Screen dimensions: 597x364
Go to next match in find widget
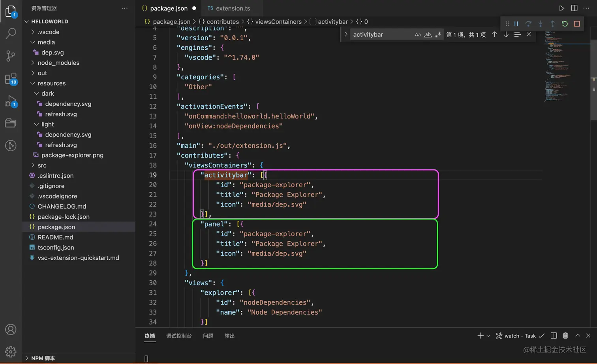506,35
